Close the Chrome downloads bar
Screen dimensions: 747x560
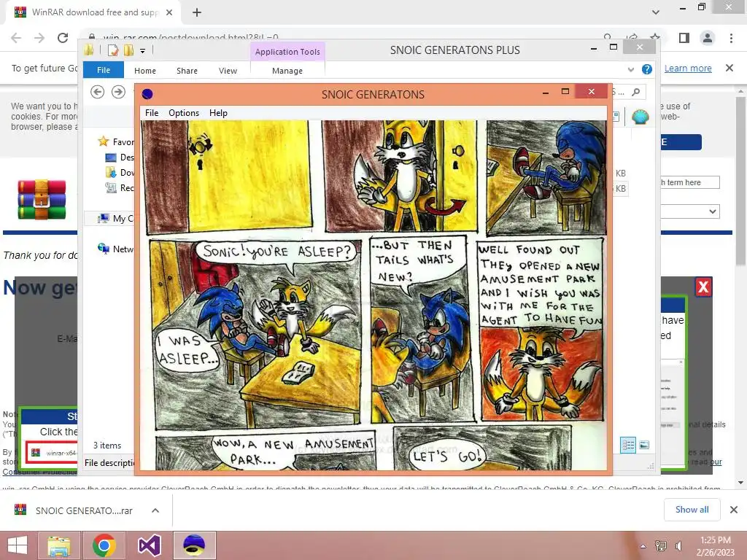tap(734, 510)
